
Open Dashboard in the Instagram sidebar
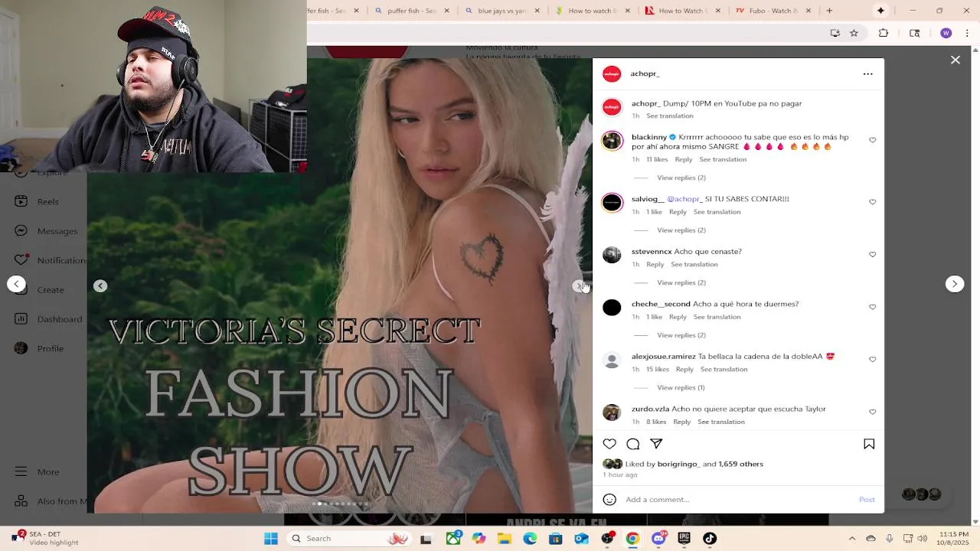point(48,319)
